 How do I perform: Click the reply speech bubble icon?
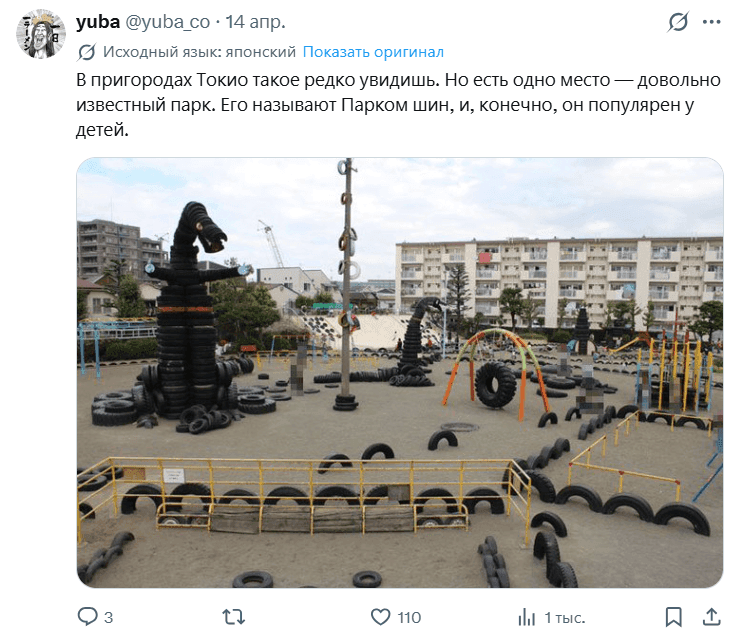coord(87,617)
